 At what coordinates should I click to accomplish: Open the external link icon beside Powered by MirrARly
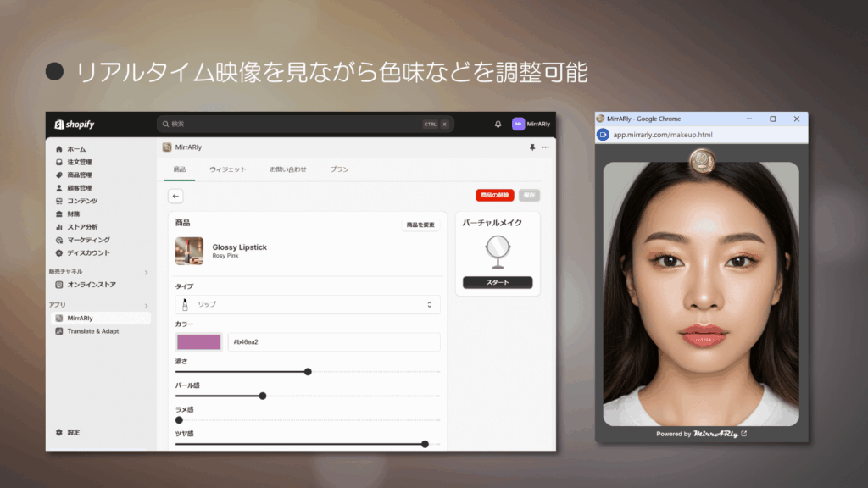point(744,434)
